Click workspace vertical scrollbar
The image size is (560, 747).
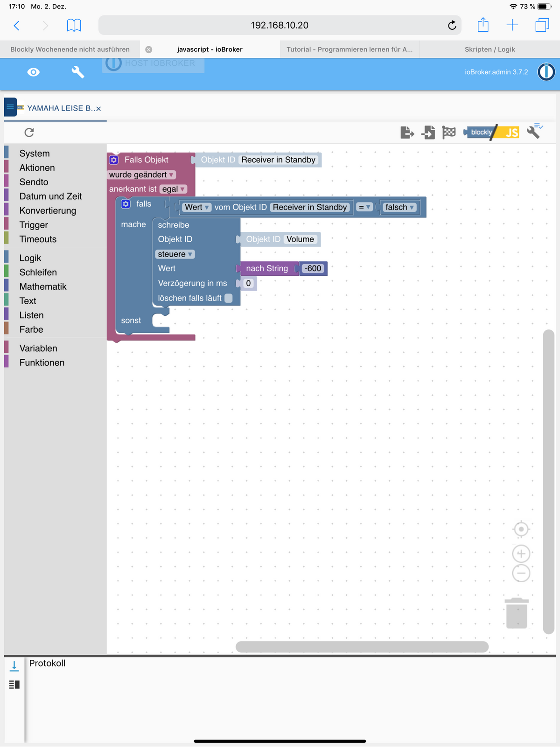pos(549,482)
